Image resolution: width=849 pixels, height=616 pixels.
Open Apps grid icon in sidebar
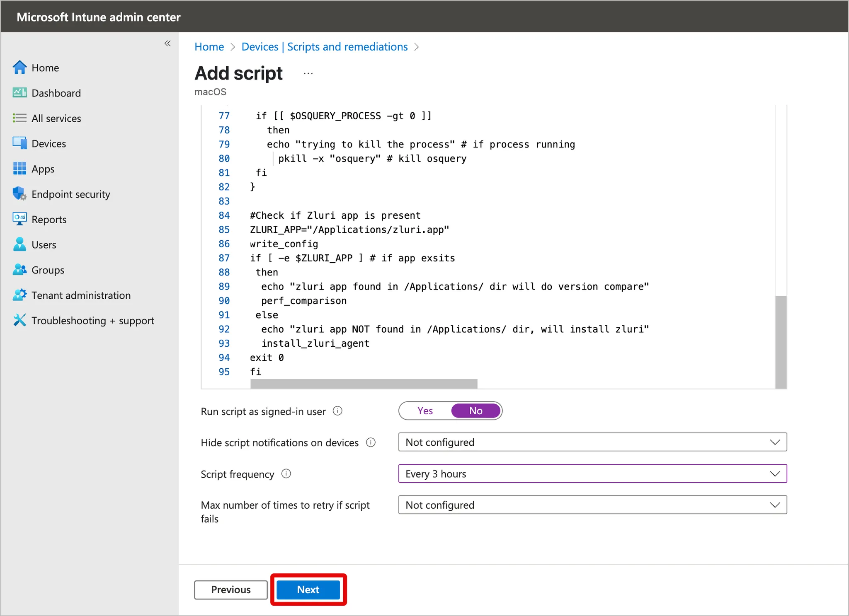[19, 169]
